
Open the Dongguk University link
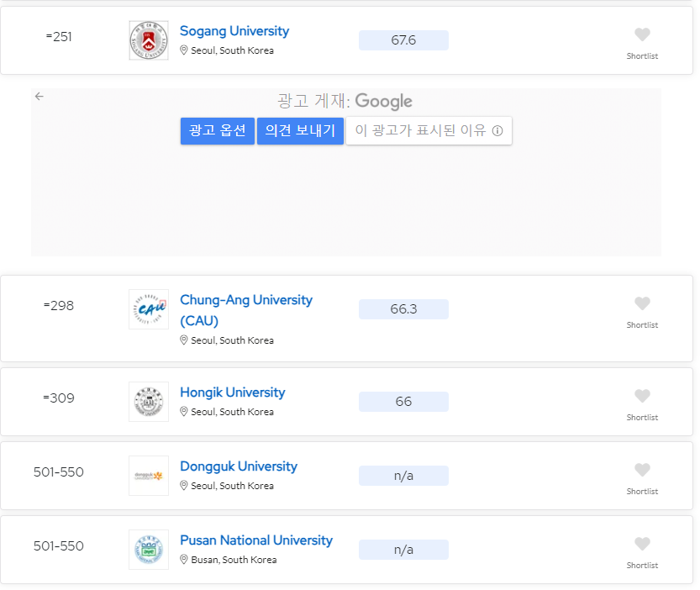click(x=239, y=466)
